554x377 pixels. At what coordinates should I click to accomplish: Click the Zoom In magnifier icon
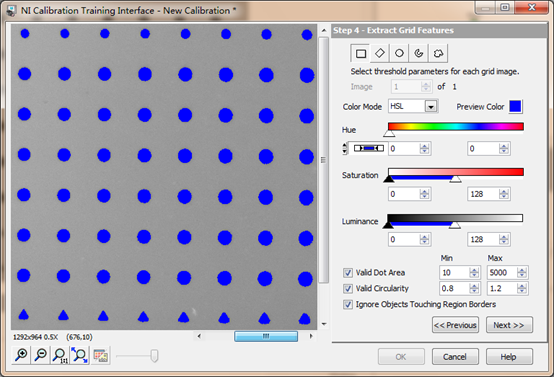[21, 355]
